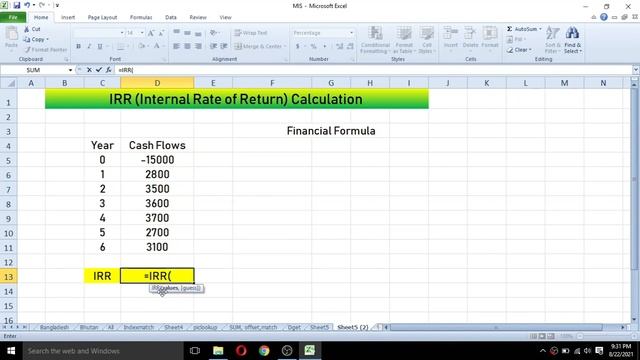Screen dimensions: 640x360
Task: Open the SUM_offset_match sheet tab
Action: pos(253,327)
